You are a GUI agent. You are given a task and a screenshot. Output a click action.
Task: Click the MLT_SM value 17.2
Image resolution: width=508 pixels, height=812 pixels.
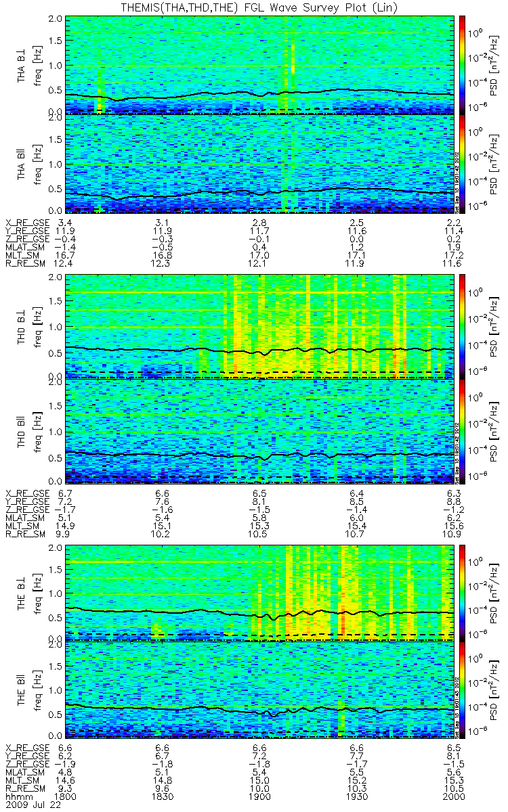coord(453,256)
